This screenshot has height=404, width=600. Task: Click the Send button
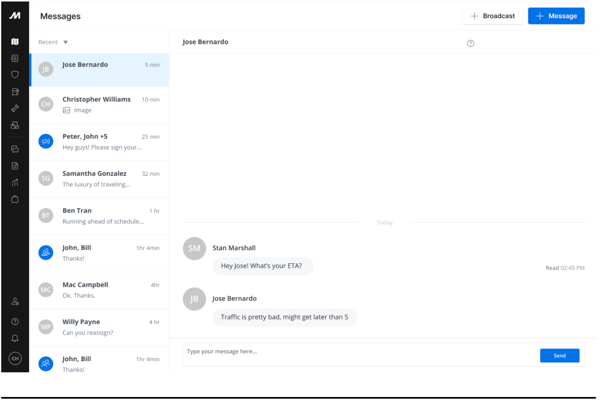(559, 355)
